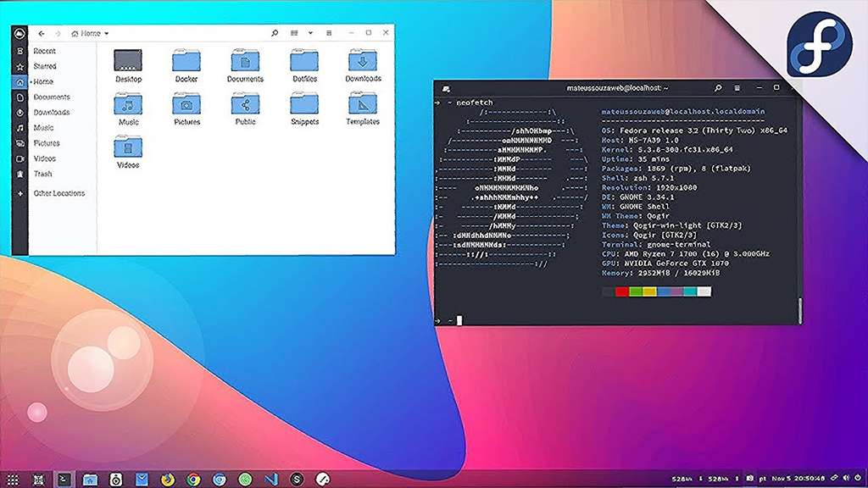This screenshot has width=868, height=488.
Task: Toggle list/grid view in Files
Action: coord(294,33)
